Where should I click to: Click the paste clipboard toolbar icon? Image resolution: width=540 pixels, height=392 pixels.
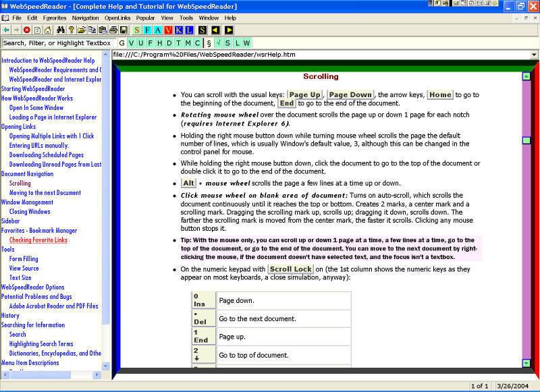[103, 30]
